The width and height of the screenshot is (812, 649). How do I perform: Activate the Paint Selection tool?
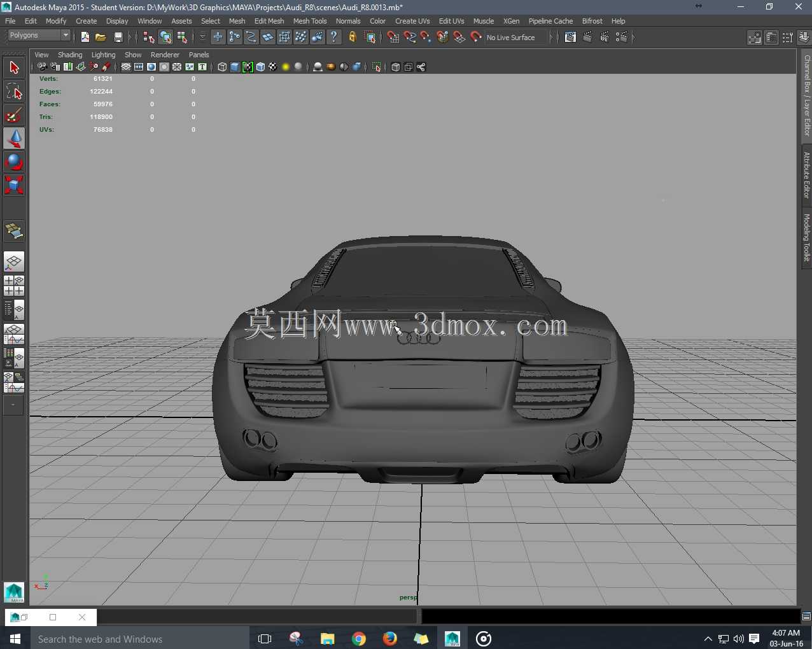tap(14, 115)
